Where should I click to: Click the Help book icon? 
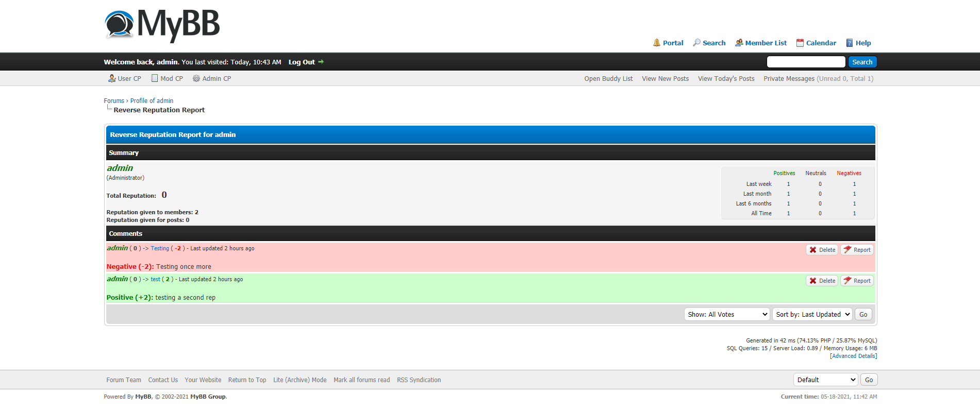(850, 43)
